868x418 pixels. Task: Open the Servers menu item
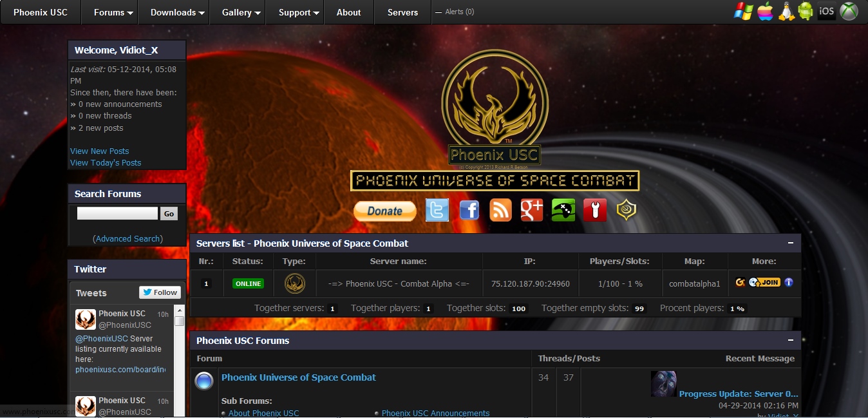(402, 12)
